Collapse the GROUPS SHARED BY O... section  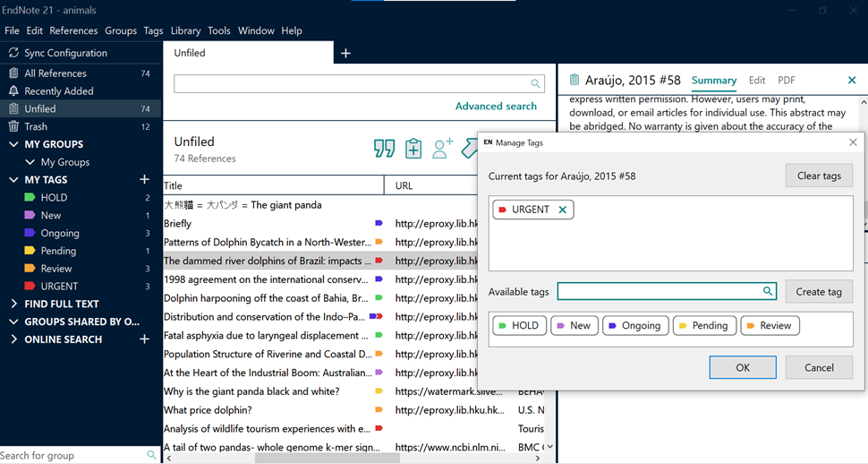coord(13,322)
